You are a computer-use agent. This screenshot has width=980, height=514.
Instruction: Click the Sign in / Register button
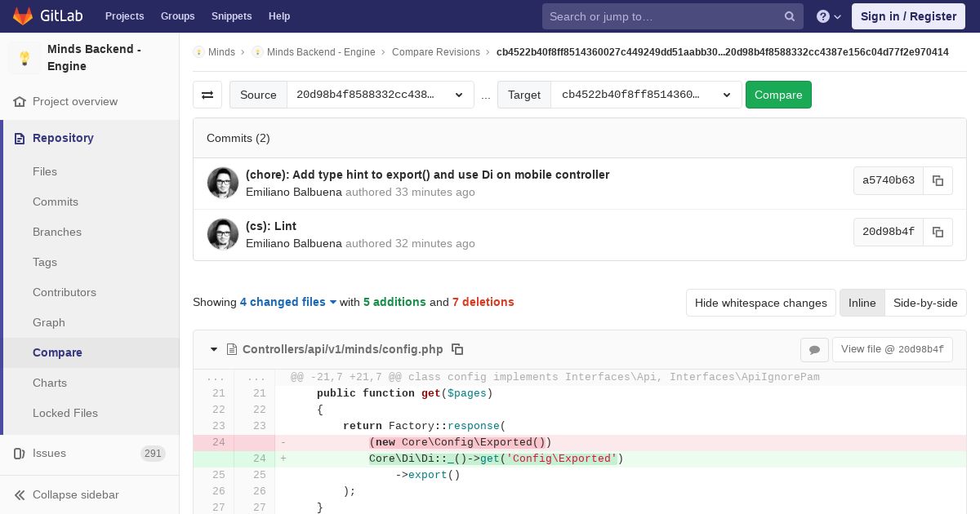tap(908, 16)
